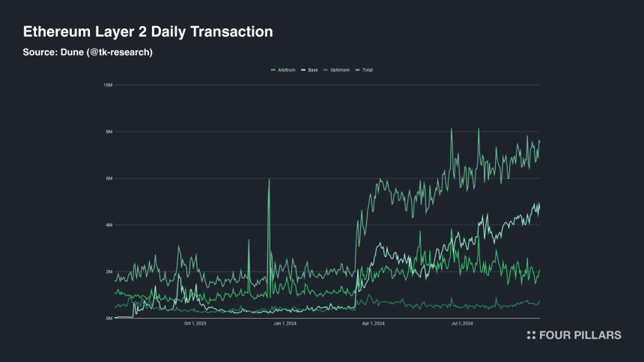Click the 8M y-axis label
The image size is (644, 362).
coord(109,132)
